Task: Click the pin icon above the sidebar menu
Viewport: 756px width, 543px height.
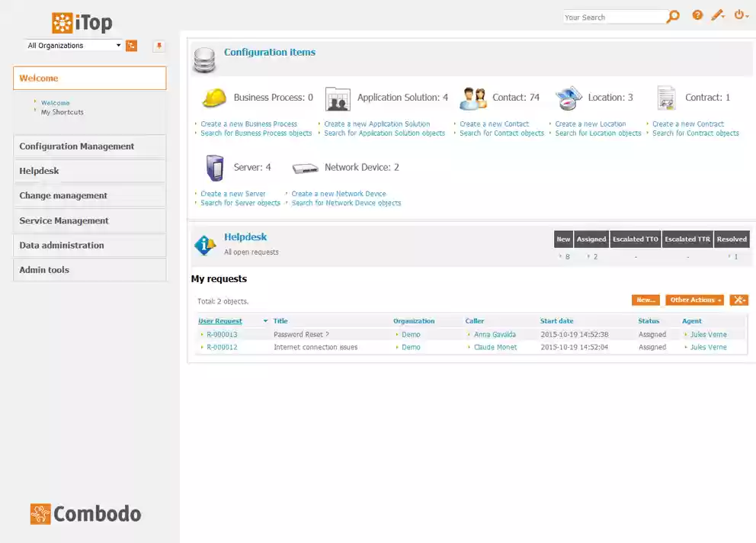Action: pyautogui.click(x=159, y=45)
